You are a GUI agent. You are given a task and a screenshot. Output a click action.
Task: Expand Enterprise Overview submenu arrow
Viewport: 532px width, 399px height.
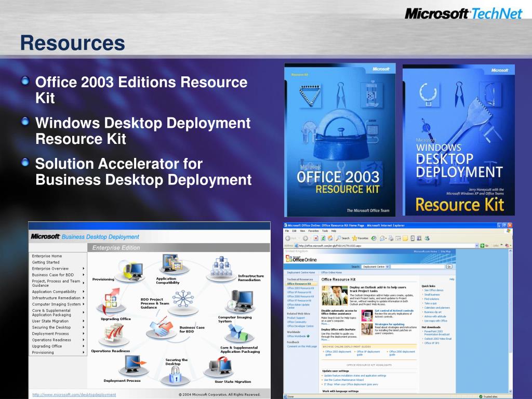pos(84,269)
